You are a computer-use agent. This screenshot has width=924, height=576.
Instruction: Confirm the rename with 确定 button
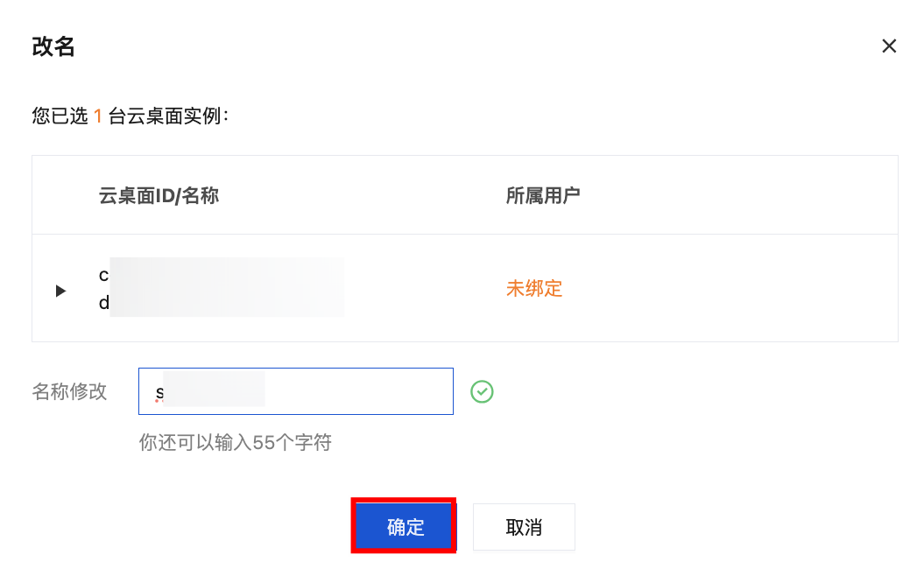pos(406,526)
